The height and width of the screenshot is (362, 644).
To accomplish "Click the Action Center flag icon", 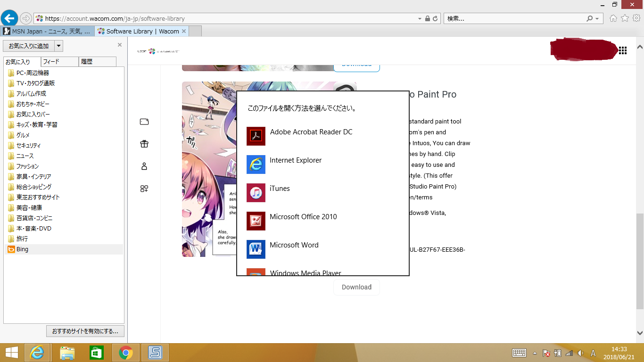I will (x=547, y=353).
